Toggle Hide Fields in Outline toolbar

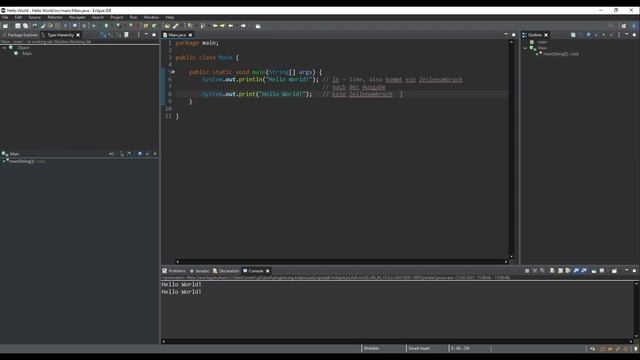588,35
